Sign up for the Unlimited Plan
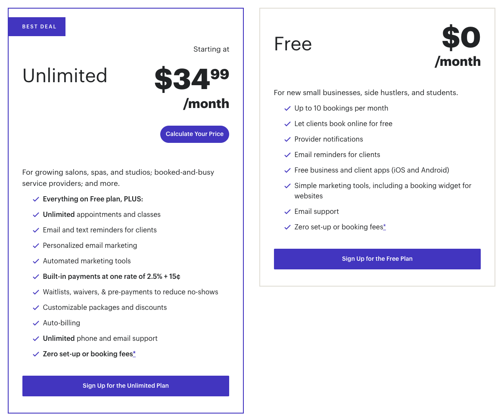 [126, 386]
